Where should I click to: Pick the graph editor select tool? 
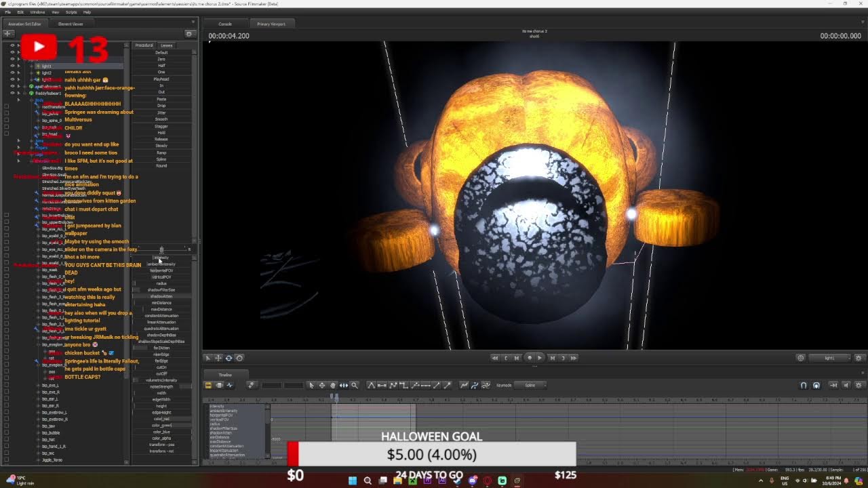coord(311,385)
